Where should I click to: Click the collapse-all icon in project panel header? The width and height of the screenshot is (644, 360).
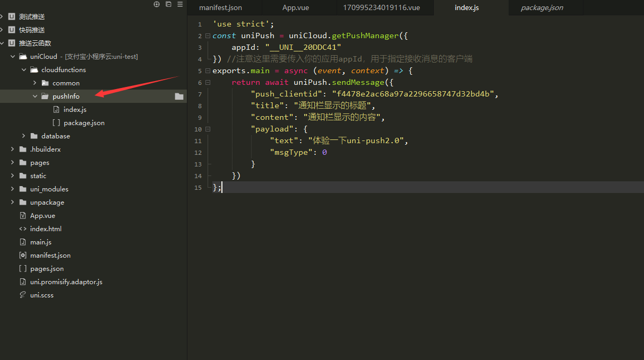coord(168,4)
